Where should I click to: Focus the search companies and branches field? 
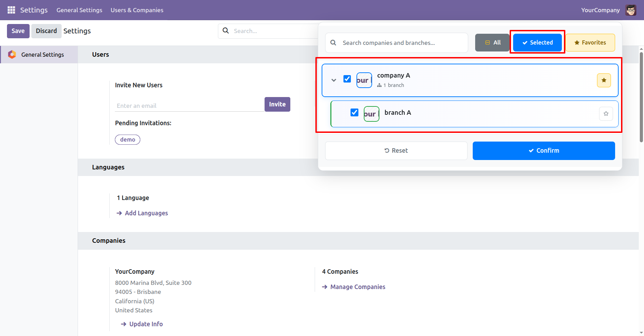click(400, 43)
